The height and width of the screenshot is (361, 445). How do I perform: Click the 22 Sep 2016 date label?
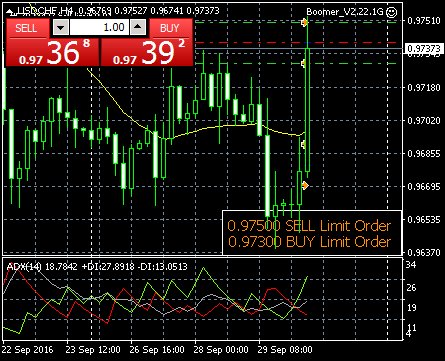(x=28, y=350)
